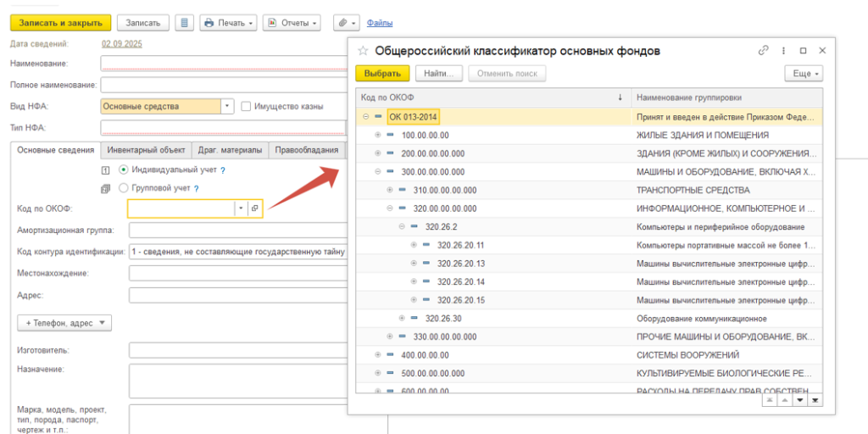The width and height of the screenshot is (868, 434).
Task: Click the help question mark beside Индивидуальный учет
Action: tap(223, 170)
